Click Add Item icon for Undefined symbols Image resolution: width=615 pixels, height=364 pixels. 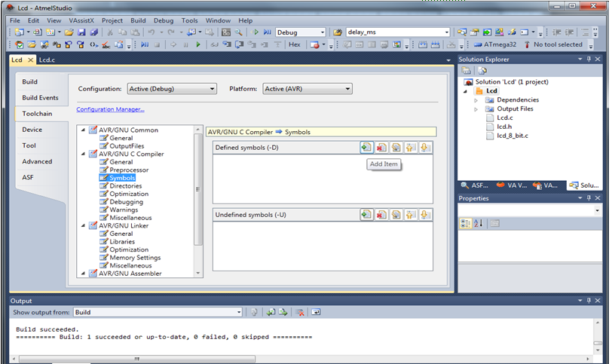[366, 215]
